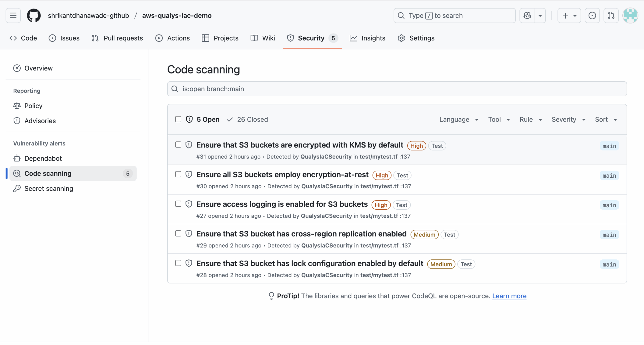Screen dimensions: 644x345
Task: Click the GitHub Octocat logo
Action: (34, 16)
